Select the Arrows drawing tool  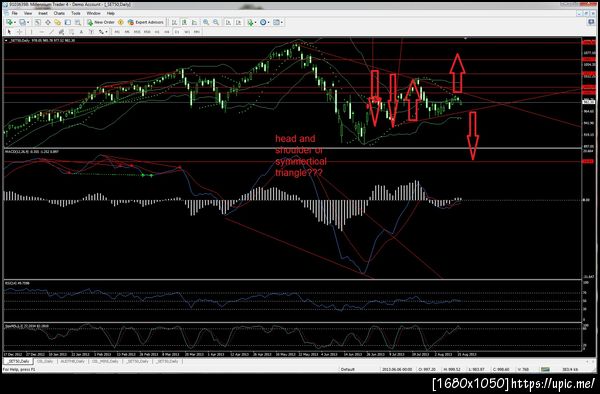click(x=101, y=32)
